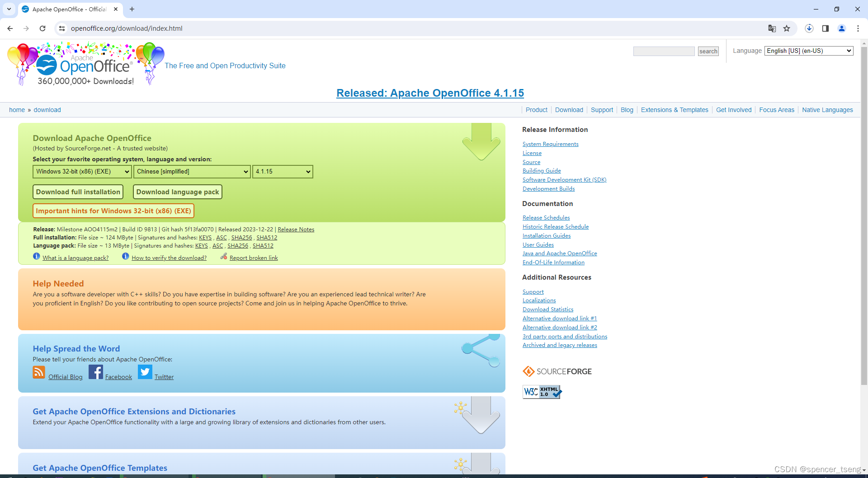The image size is (868, 478).
Task: Click Download full installation button
Action: (x=78, y=192)
